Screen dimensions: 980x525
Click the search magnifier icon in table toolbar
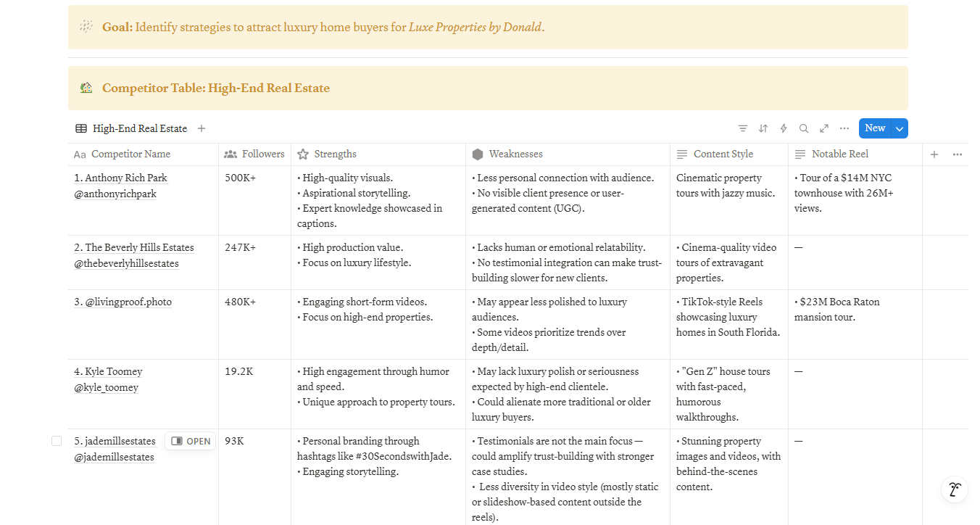tap(804, 128)
